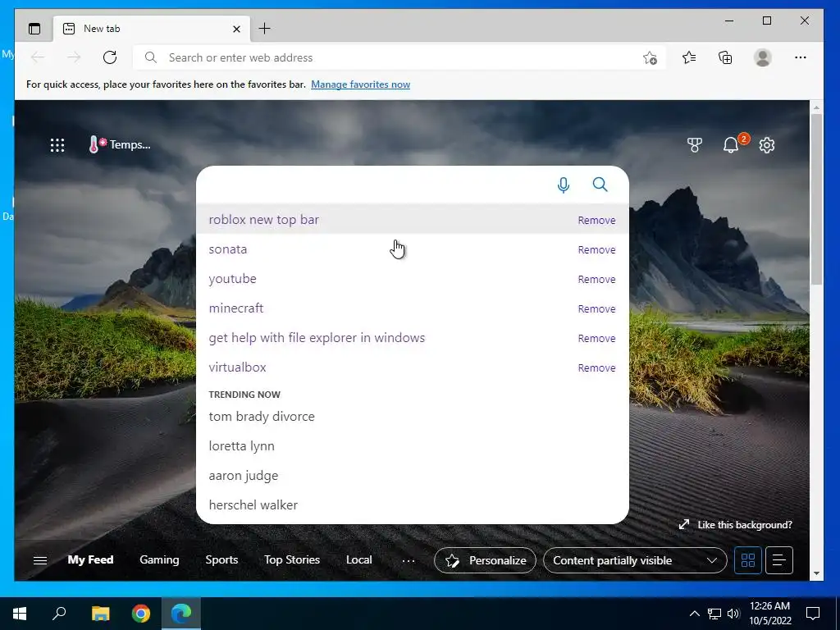Click the Like this background expand icon

coord(683,524)
